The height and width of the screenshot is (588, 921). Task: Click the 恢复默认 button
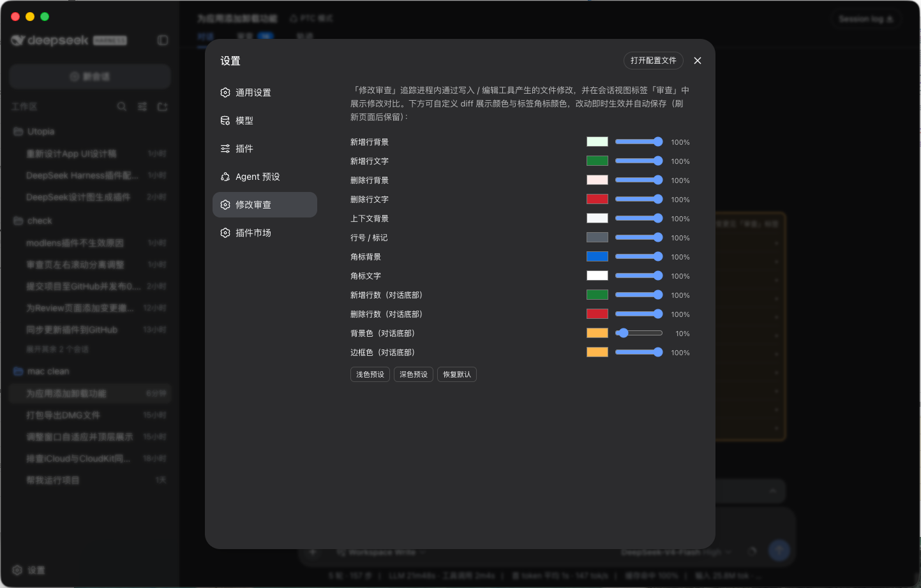pyautogui.click(x=457, y=374)
